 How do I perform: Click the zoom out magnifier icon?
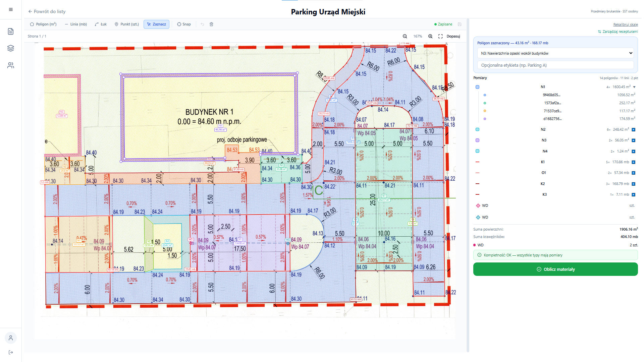405,36
